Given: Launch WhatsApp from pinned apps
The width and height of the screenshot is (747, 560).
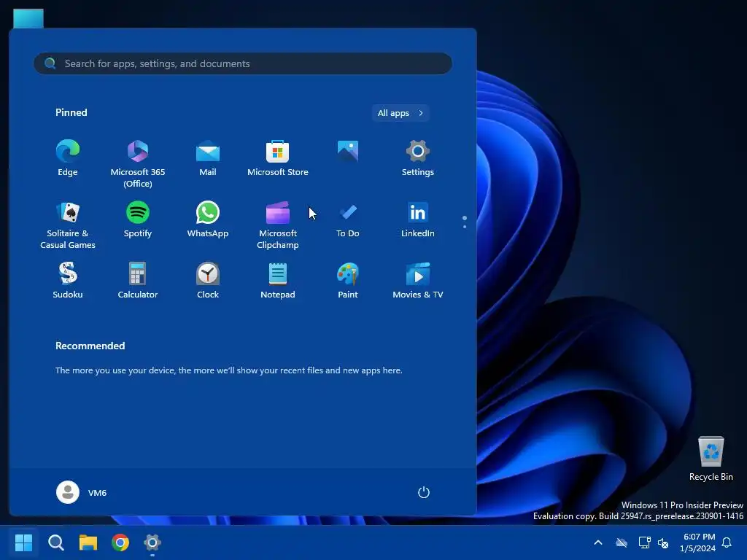Looking at the screenshot, I should 208,219.
